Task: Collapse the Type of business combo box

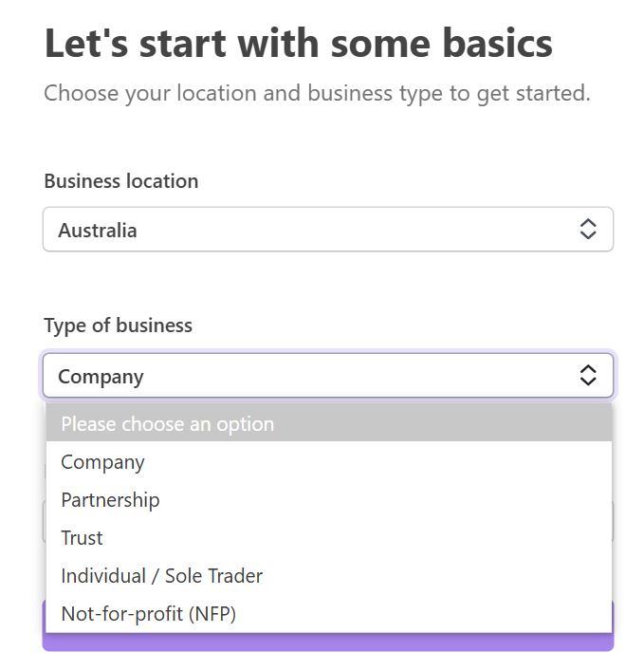Action: 327,376
